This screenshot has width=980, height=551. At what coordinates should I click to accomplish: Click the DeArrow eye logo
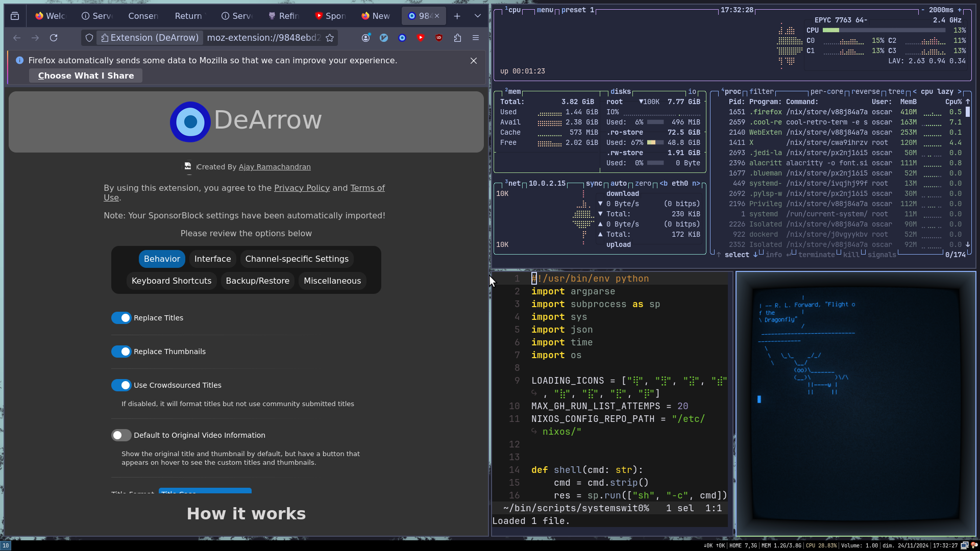[x=190, y=121]
